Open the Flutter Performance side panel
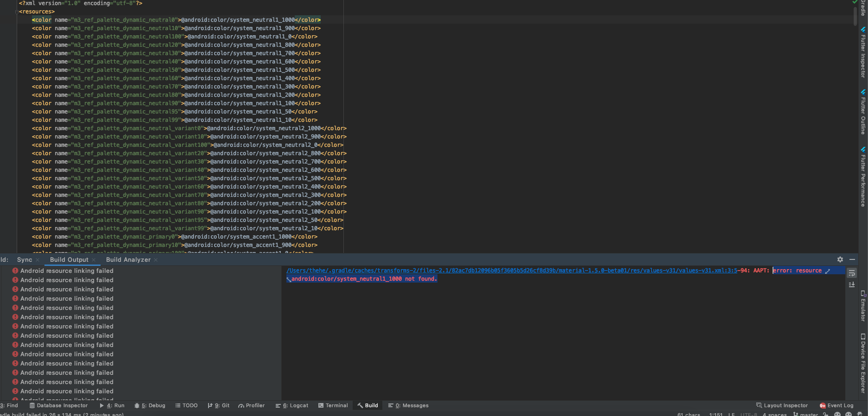Image resolution: width=868 pixels, height=416 pixels. pyautogui.click(x=863, y=176)
